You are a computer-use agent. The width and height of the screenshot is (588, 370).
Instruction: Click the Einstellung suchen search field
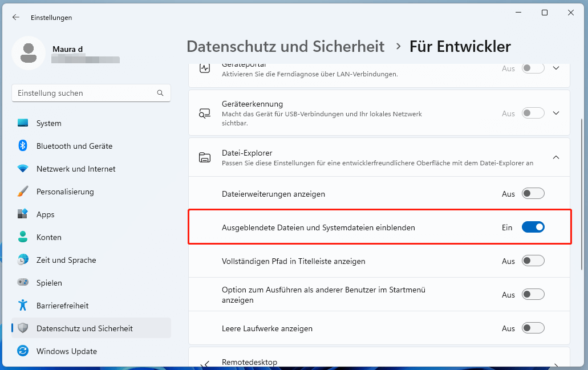pos(86,93)
